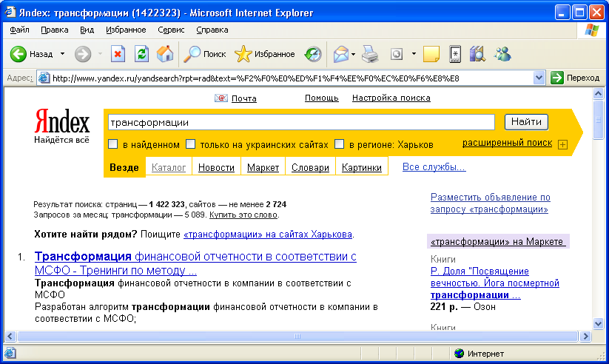Screen dimensions: 609x364
Task: Open '«трансформации» на сайтах Харькова' link
Action: pos(268,235)
